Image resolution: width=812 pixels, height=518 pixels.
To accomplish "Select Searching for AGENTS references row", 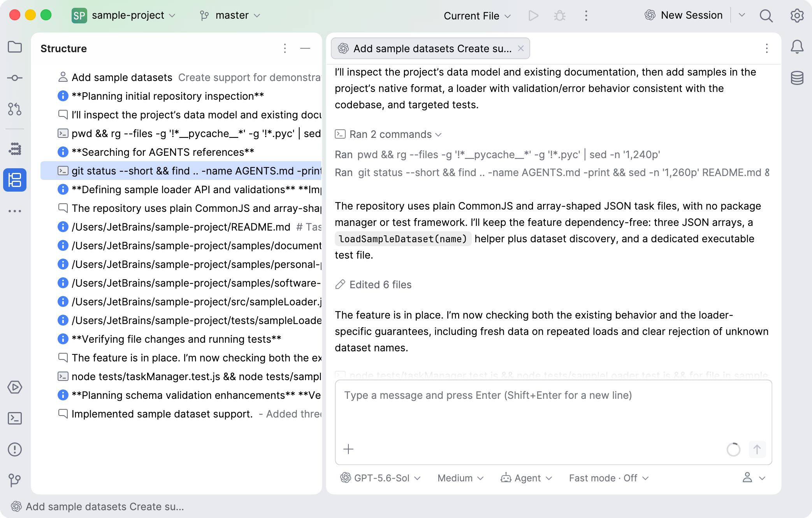I will (x=181, y=152).
